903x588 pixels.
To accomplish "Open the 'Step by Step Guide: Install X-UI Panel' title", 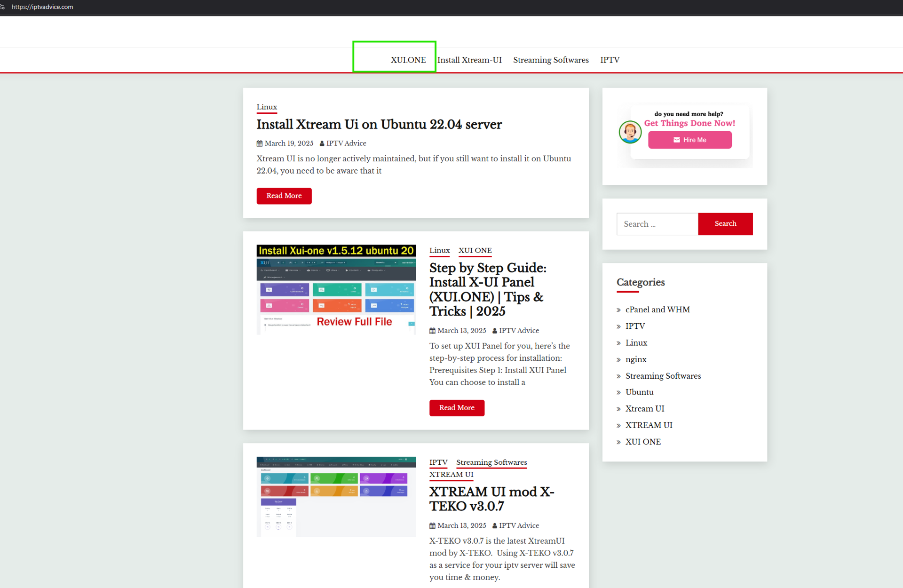I will pos(488,289).
